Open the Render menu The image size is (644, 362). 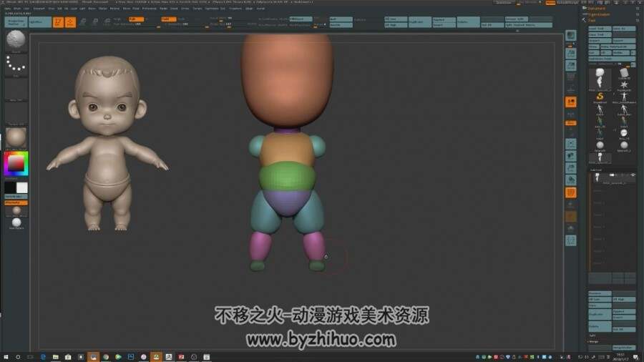coord(163,8)
